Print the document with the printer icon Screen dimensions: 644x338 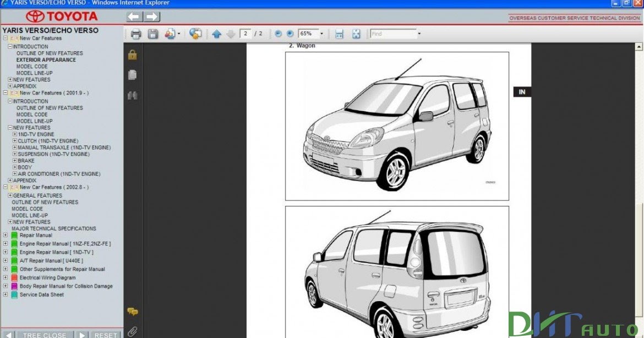(x=136, y=34)
